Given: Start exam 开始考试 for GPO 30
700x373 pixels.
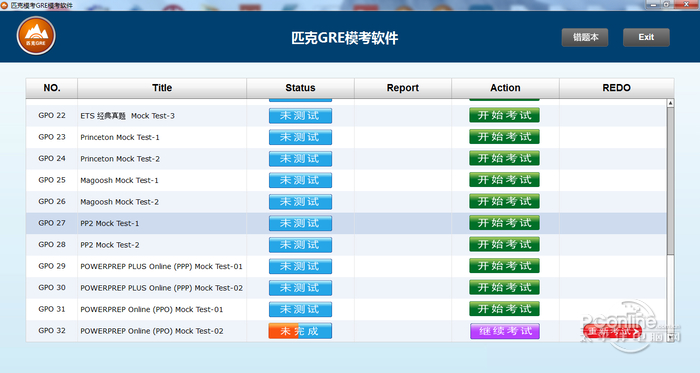Looking at the screenshot, I should click(504, 287).
